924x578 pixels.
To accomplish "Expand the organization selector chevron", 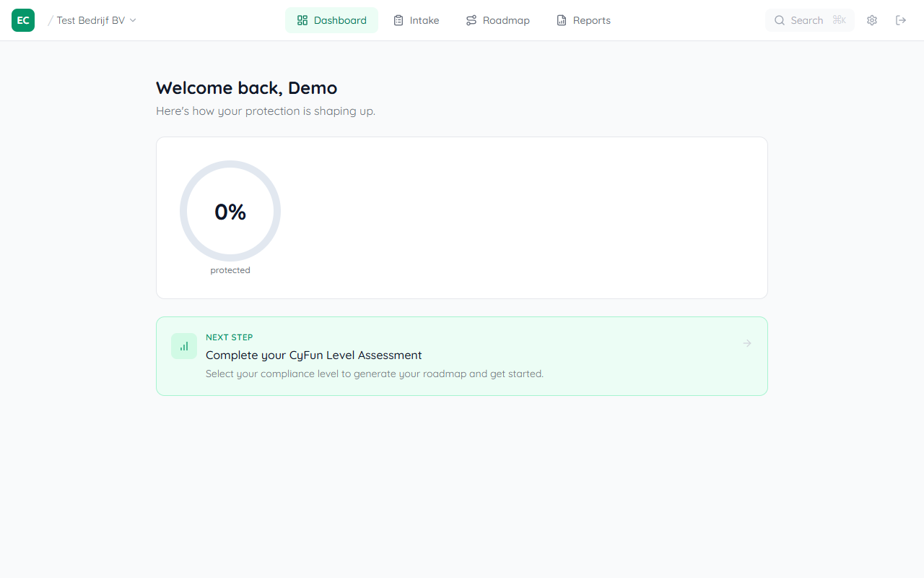I will 133,20.
